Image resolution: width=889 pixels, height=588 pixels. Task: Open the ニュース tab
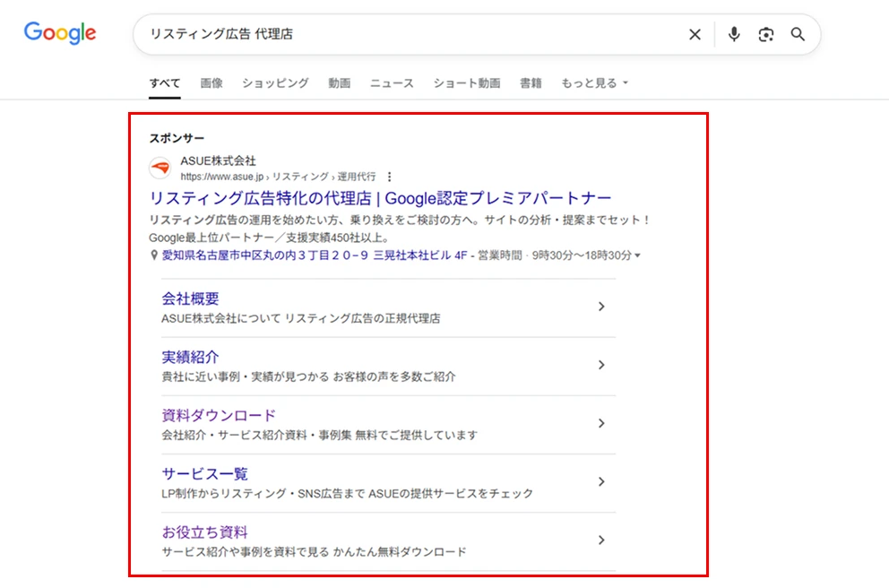[x=392, y=83]
